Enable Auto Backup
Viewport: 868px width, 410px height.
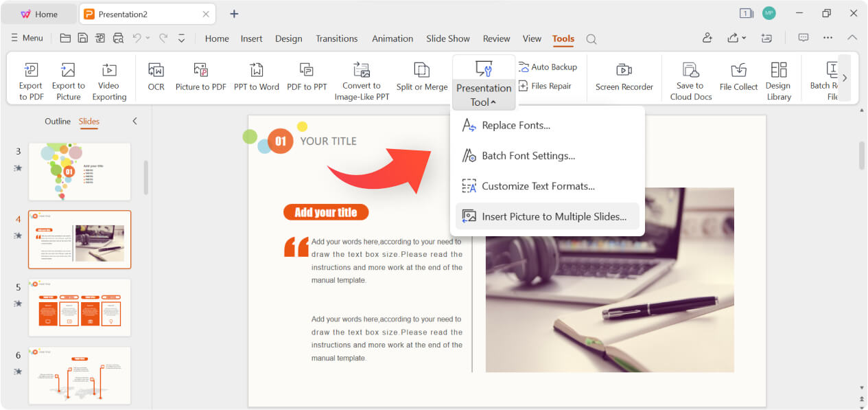coord(548,66)
